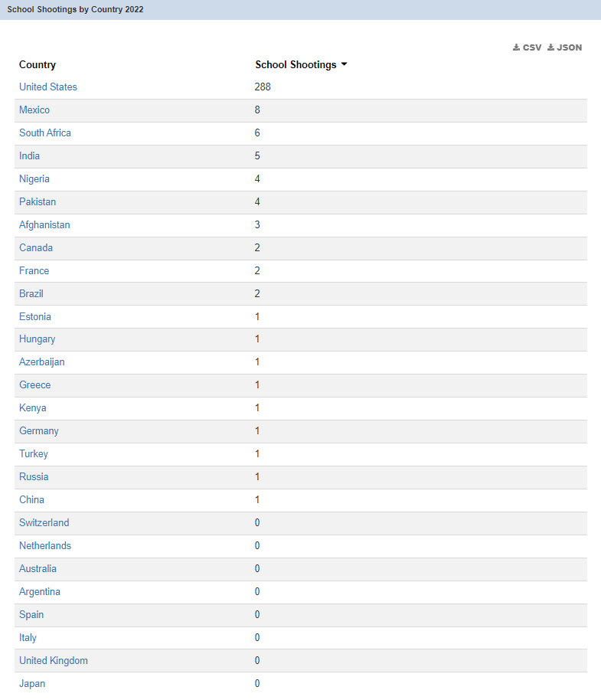
Task: Open the Mexico country link
Action: point(34,110)
